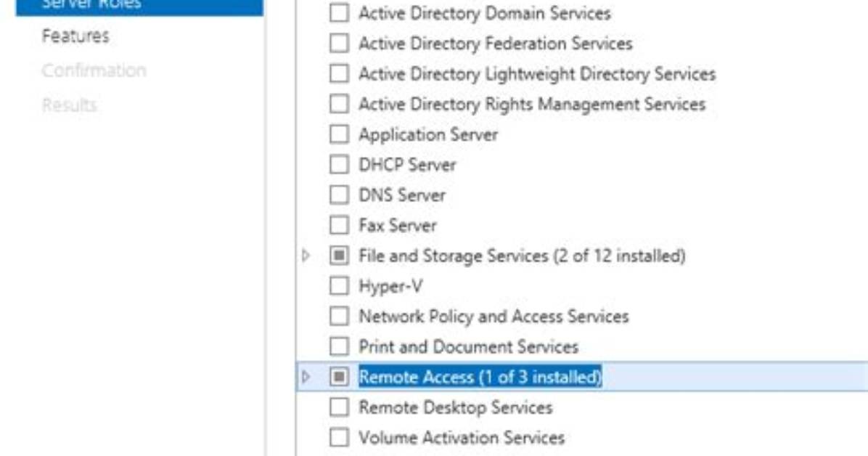Image resolution: width=868 pixels, height=456 pixels.
Task: Enable the DHCP Server checkbox
Action: (x=339, y=165)
